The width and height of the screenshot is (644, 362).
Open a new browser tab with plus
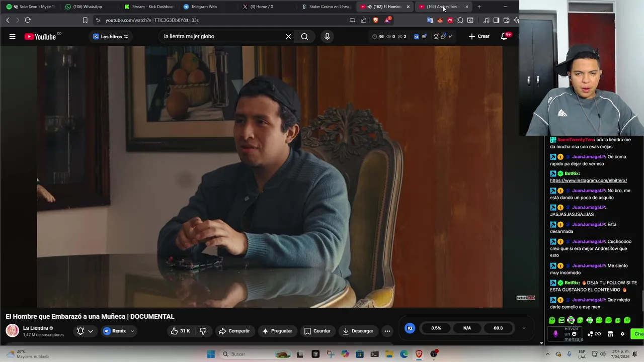click(x=479, y=7)
